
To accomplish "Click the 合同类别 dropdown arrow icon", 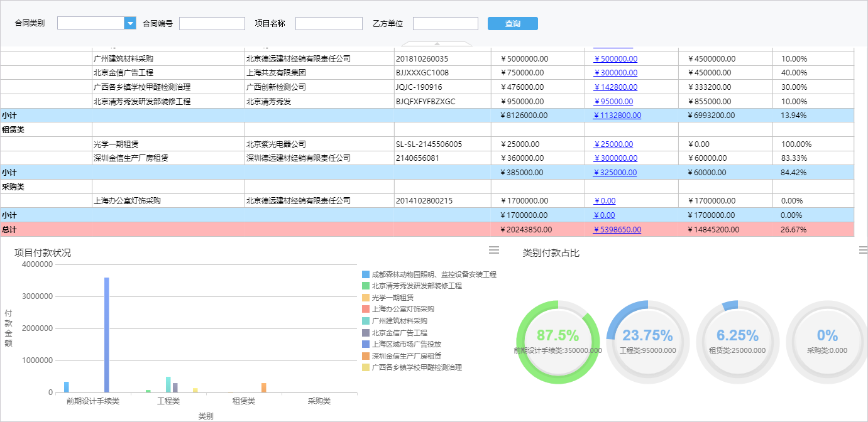I will coord(130,23).
